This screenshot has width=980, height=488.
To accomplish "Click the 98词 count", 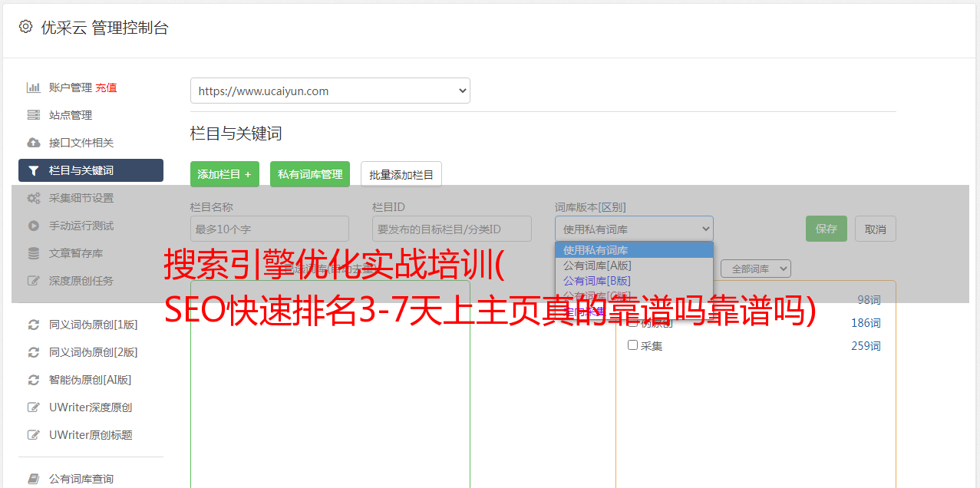I will [x=869, y=300].
